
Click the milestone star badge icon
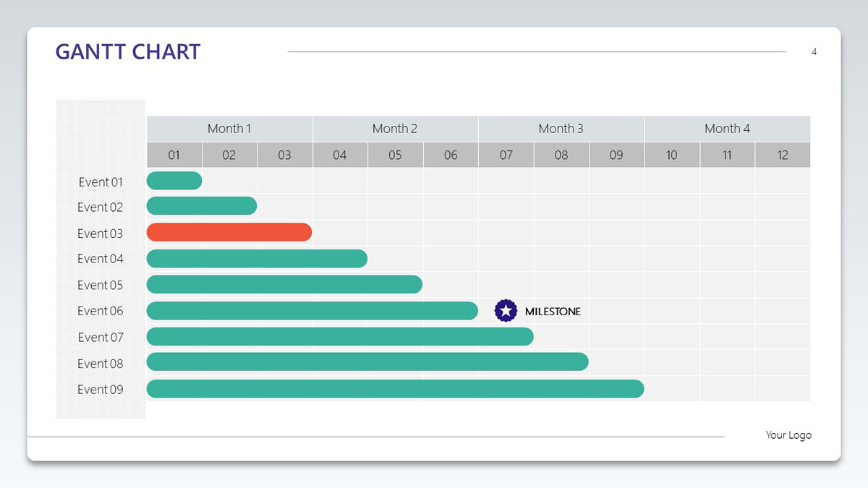(506, 311)
